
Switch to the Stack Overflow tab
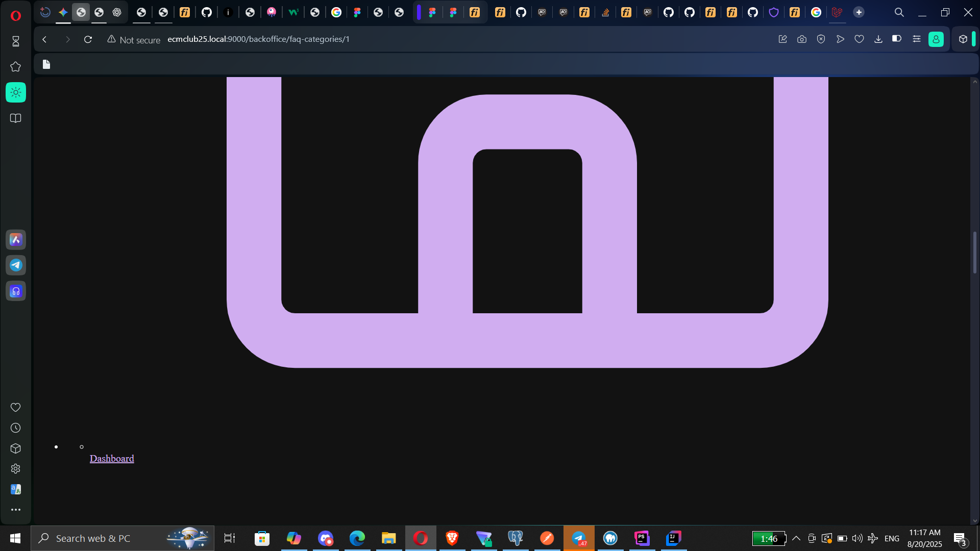(605, 12)
